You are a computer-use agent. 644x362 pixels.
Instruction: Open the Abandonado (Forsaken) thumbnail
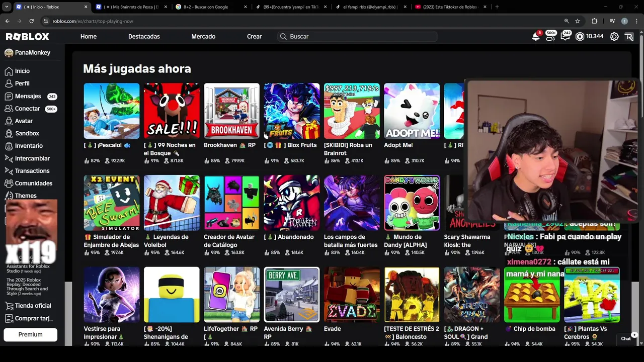(x=292, y=203)
